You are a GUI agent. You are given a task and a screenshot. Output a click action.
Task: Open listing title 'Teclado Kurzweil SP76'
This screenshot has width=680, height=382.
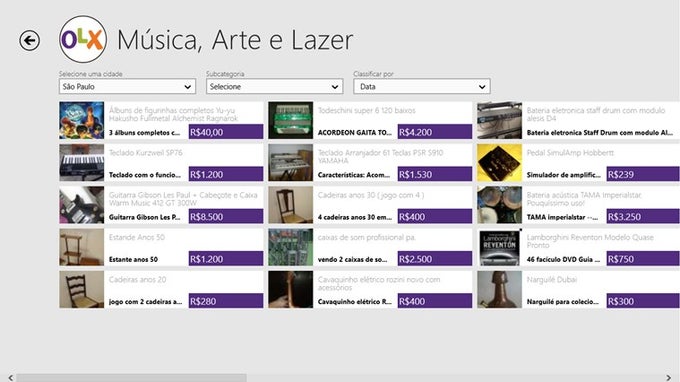pyautogui.click(x=146, y=153)
